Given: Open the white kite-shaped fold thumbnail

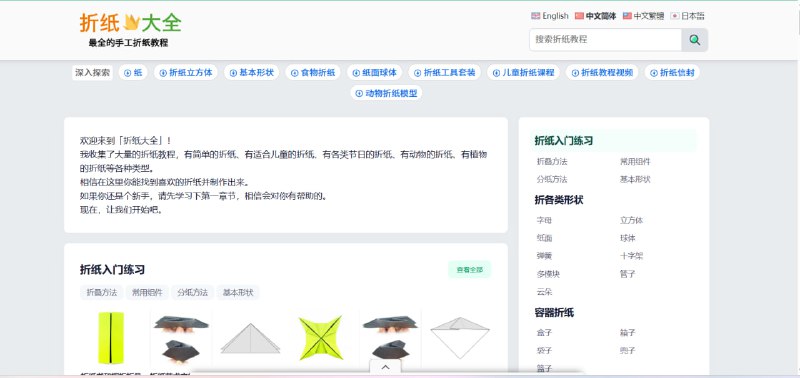Looking at the screenshot, I should (460, 338).
